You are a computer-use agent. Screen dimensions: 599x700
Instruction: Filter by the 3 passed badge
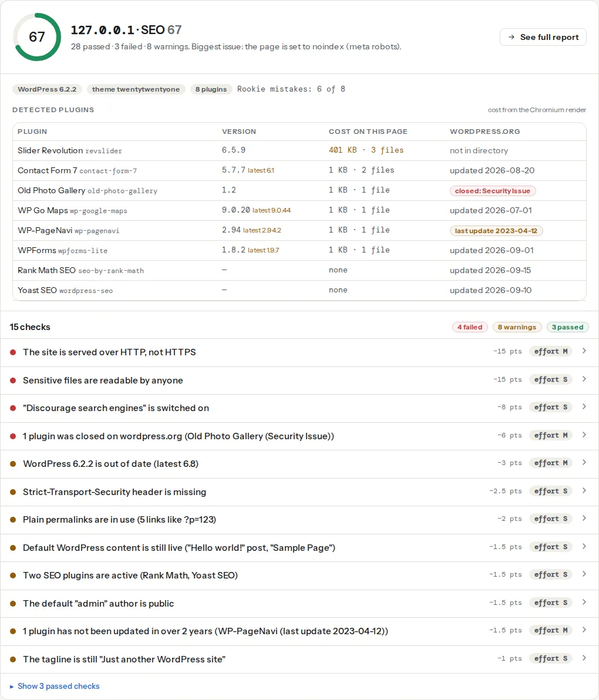coord(567,327)
